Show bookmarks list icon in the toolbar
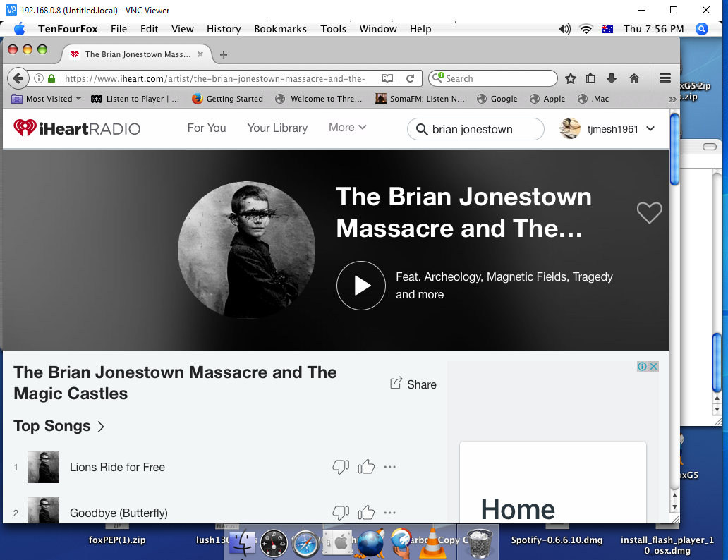 coord(590,78)
